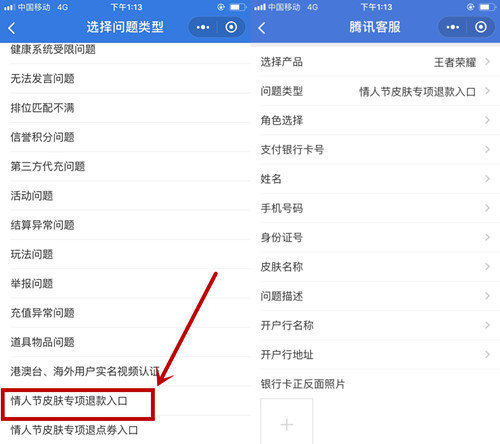Close mini program on 腾讯客服 screen
Image resolution: width=500 pixels, height=444 pixels.
tap(481, 27)
